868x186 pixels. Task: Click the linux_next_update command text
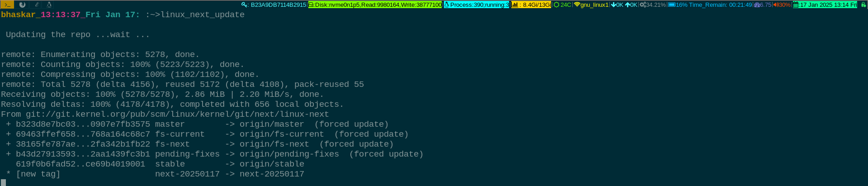[203, 14]
